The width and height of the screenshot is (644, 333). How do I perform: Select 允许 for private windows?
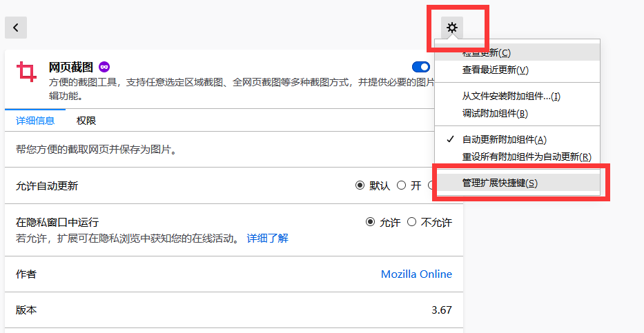coord(371,222)
